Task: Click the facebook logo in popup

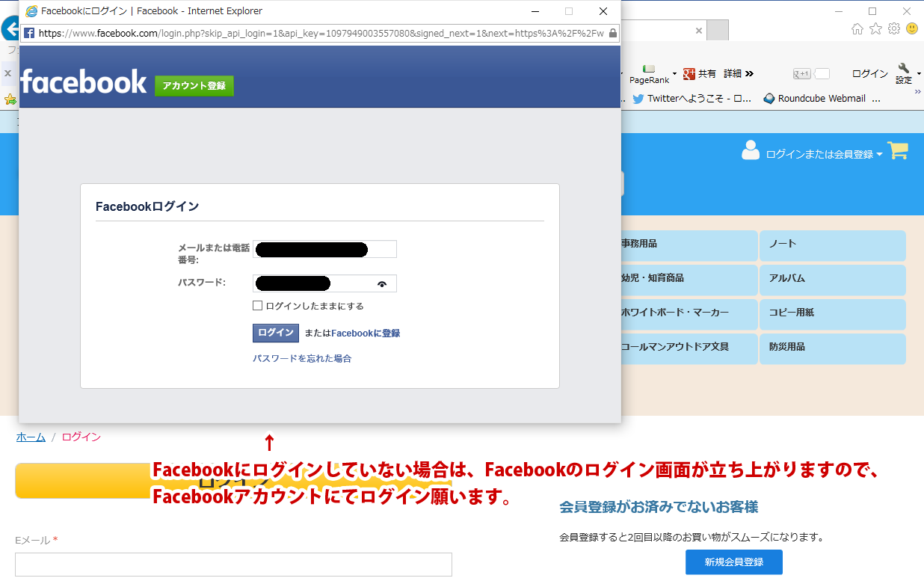Action: point(83,82)
